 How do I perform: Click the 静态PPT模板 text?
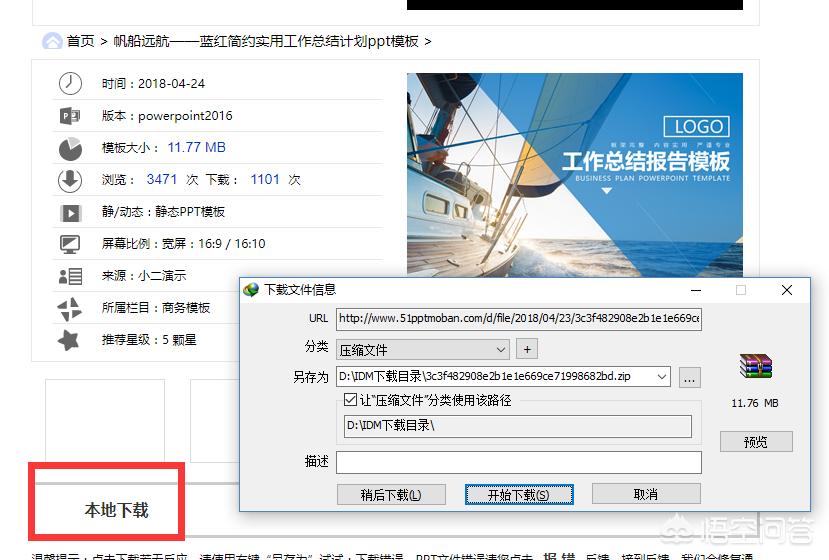[190, 212]
